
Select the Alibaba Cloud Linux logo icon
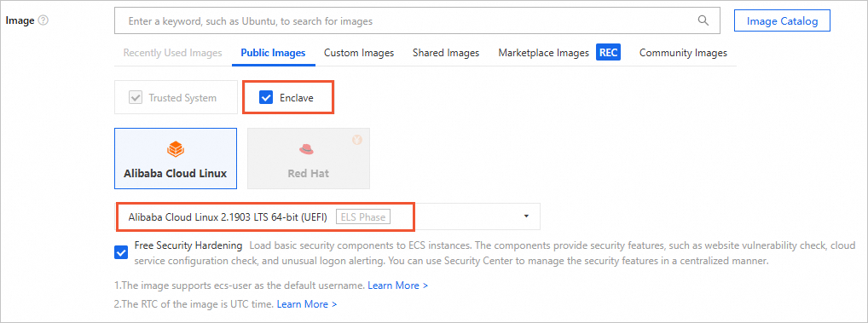[x=176, y=148]
